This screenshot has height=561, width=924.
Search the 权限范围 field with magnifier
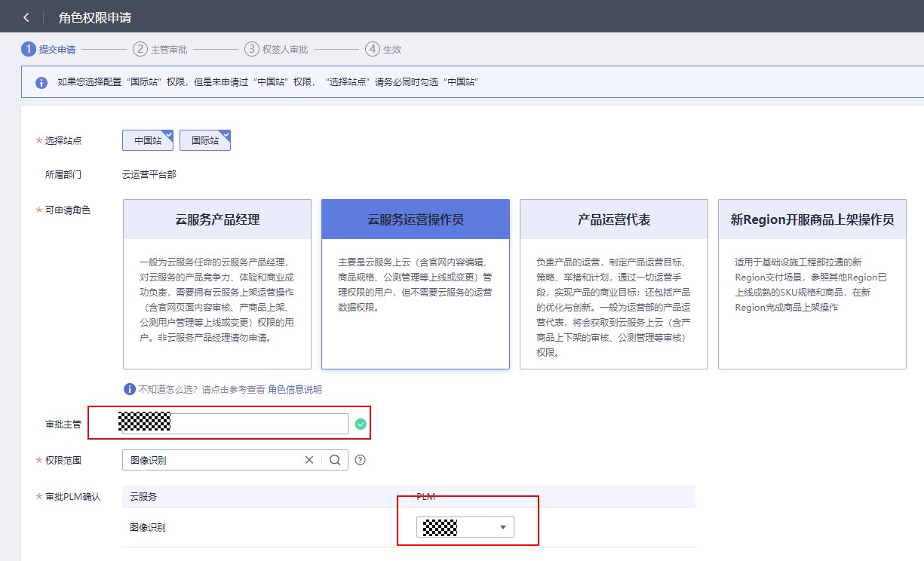click(x=335, y=460)
